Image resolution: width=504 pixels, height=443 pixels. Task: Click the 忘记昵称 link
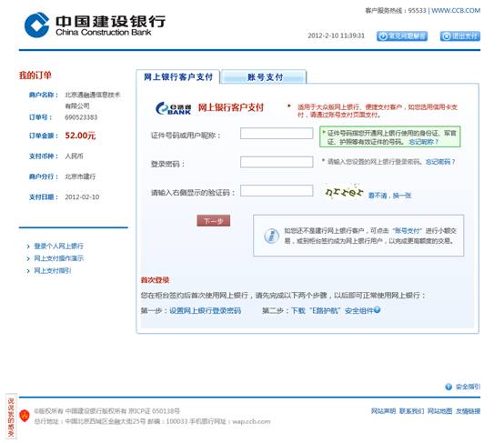[x=424, y=142]
